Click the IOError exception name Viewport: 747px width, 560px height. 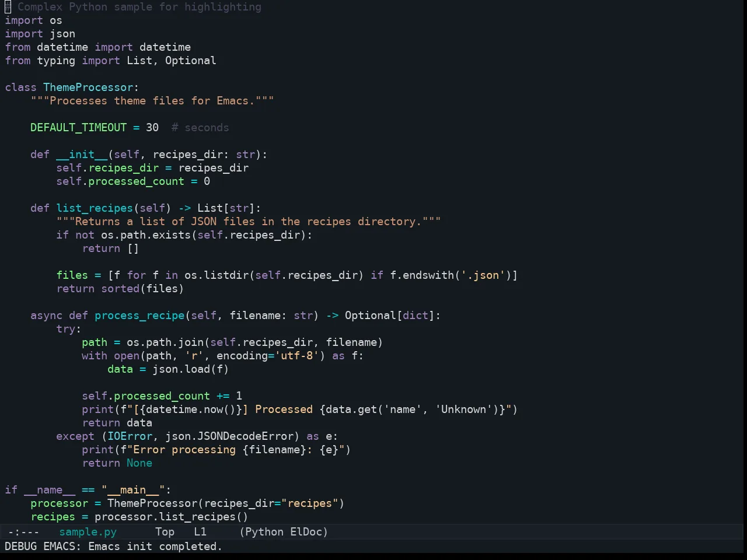pyautogui.click(x=130, y=436)
